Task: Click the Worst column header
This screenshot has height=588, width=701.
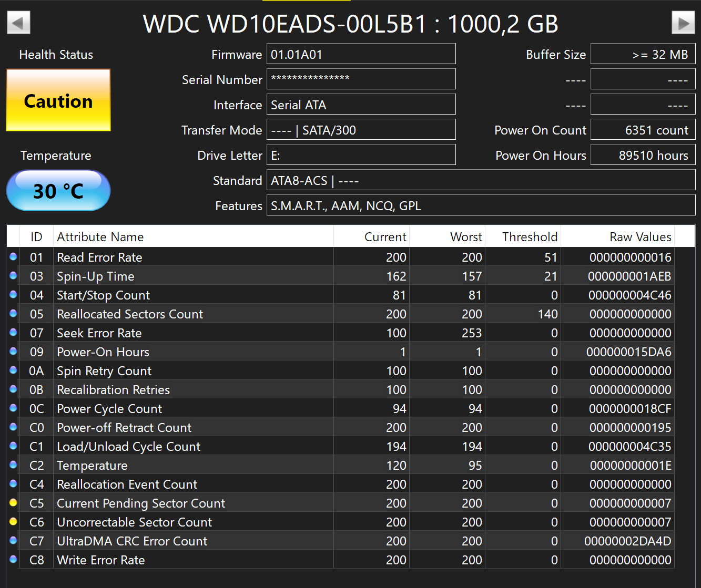Action: pos(448,236)
